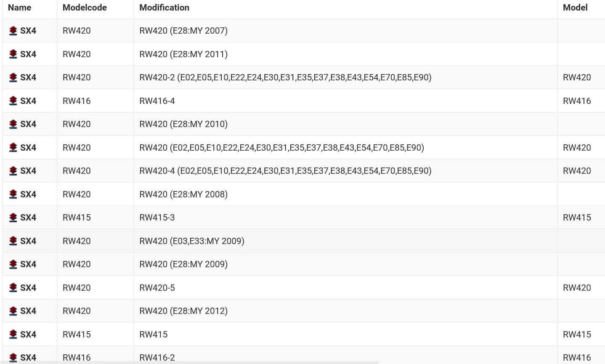Viewport: 605px width, 364px height.
Task: Click Suzuki icon in RW420-5 row
Action: [x=13, y=288]
